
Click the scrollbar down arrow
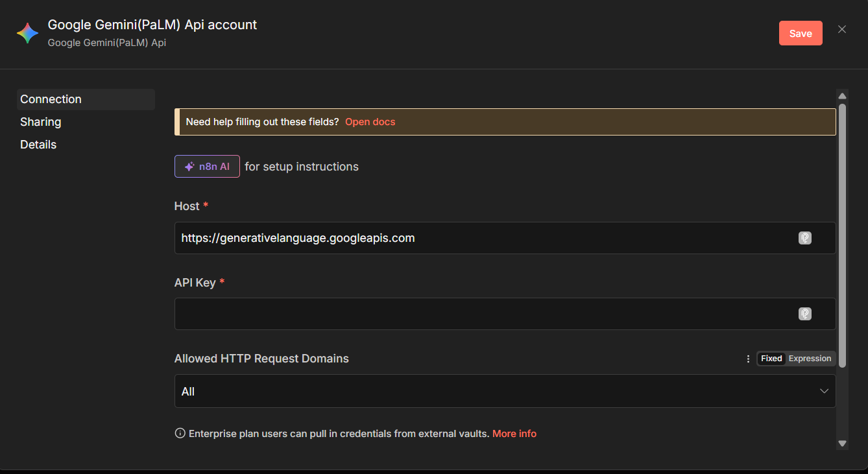click(x=842, y=444)
